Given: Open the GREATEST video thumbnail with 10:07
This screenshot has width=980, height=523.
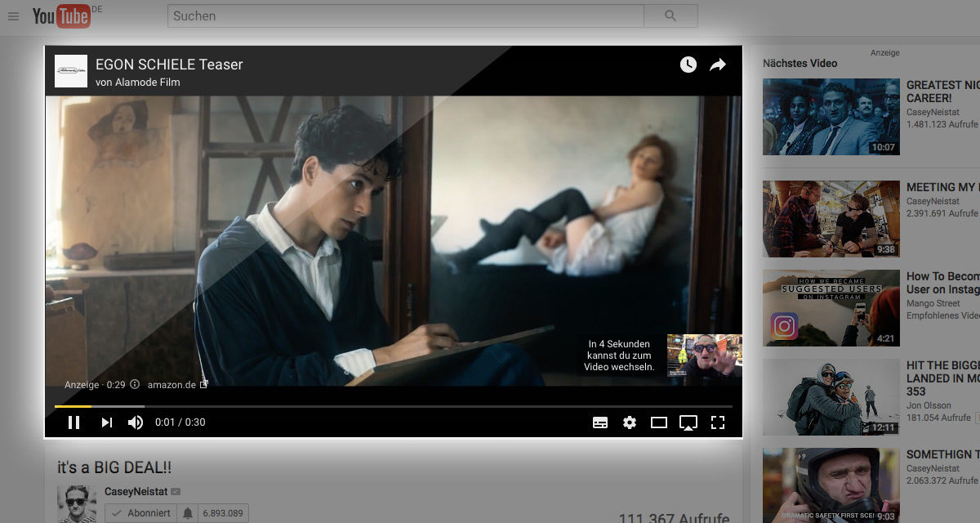Looking at the screenshot, I should (x=831, y=117).
